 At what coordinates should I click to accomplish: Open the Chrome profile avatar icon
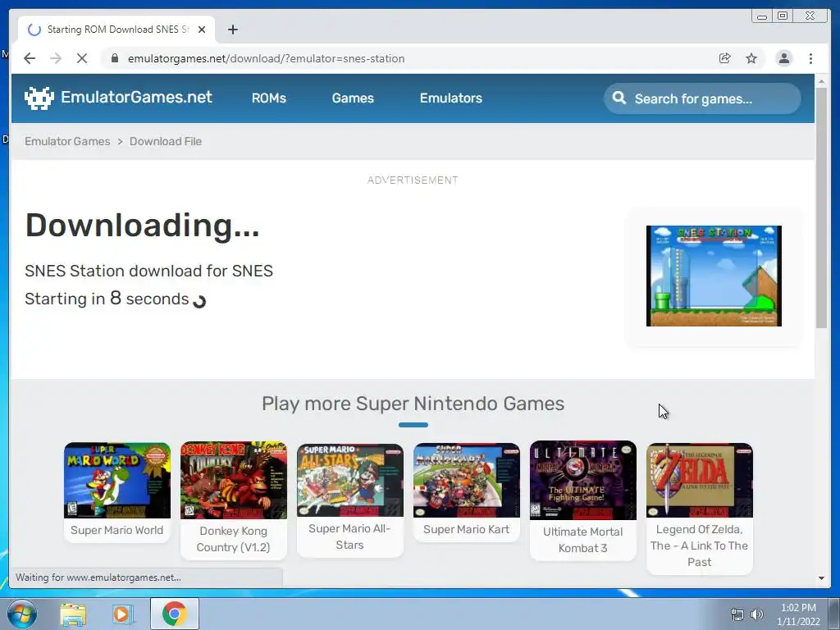[x=783, y=58]
